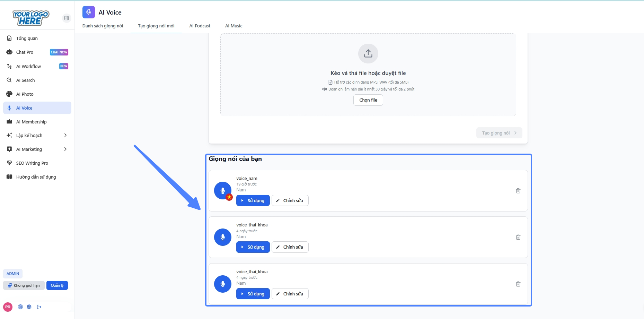This screenshot has width=644, height=319.
Task: Click the upload icon in the drop zone
Action: point(368,53)
